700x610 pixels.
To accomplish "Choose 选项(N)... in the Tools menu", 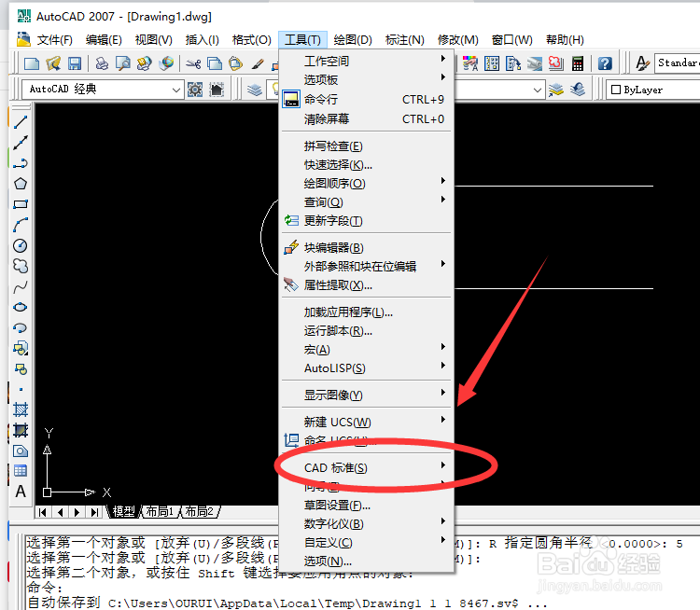I will pyautogui.click(x=366, y=561).
